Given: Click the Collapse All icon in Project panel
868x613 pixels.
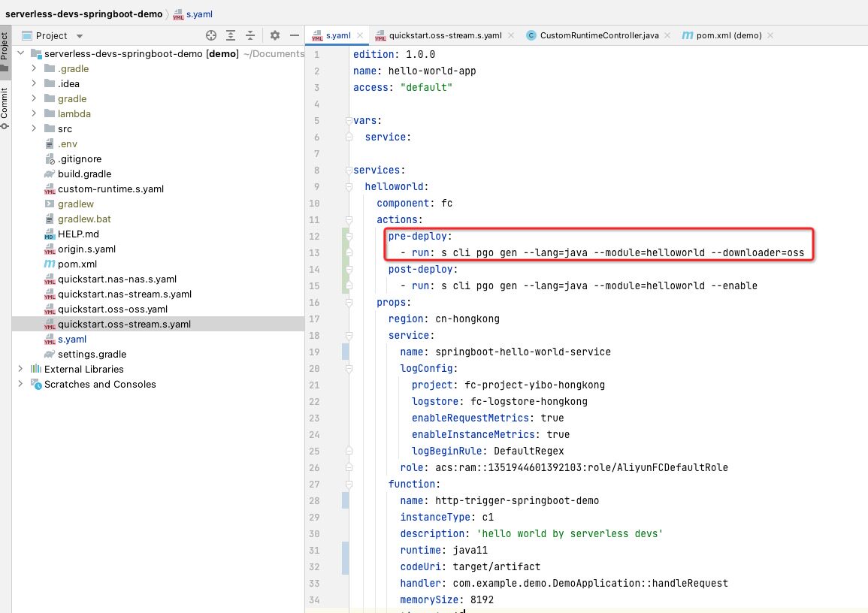Looking at the screenshot, I should click(x=250, y=35).
